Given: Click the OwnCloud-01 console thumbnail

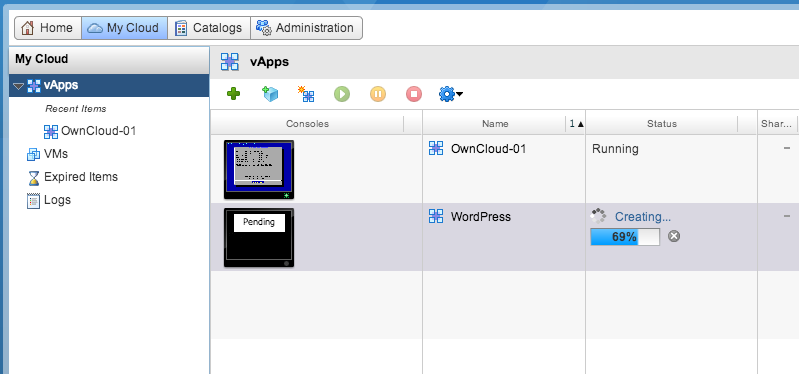Looking at the screenshot, I should [259, 170].
